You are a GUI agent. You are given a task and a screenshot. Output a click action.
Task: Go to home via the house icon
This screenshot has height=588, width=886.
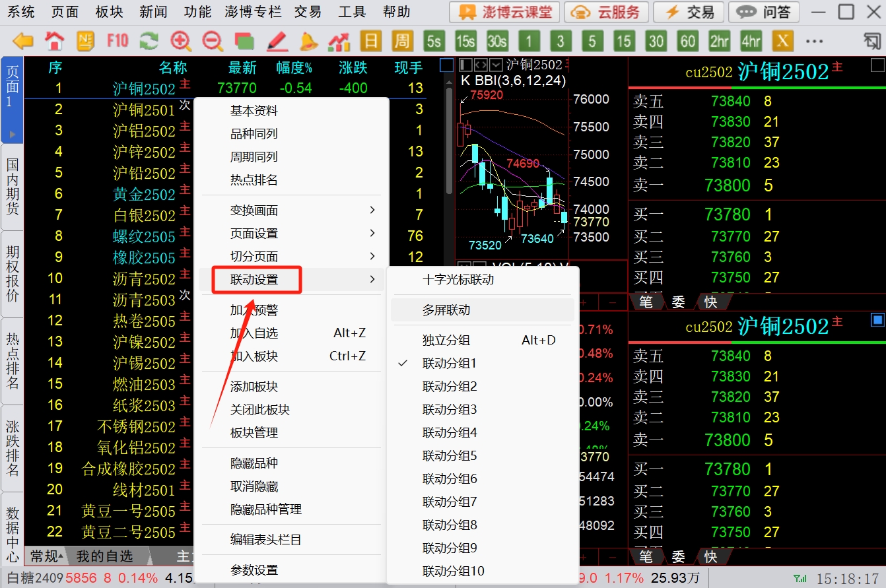pos(54,42)
